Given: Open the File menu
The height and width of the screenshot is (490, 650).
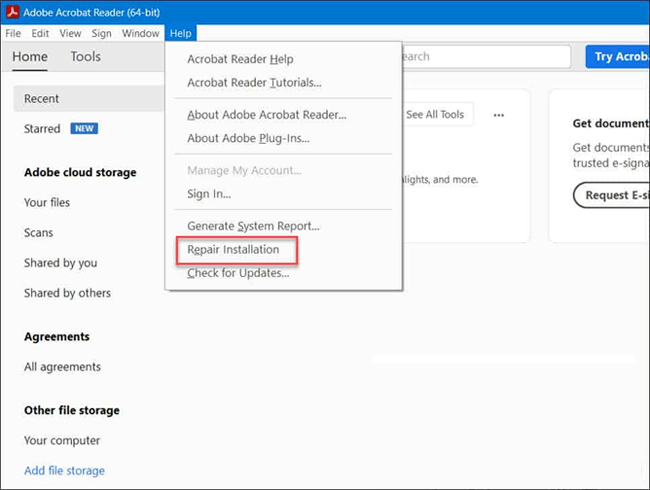Looking at the screenshot, I should (x=13, y=33).
